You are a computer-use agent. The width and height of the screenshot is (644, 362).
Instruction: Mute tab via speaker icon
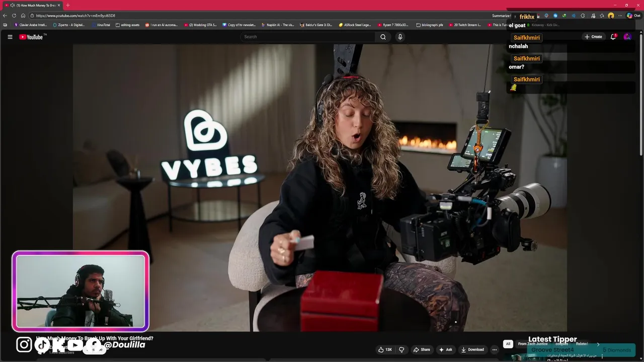[x=13, y=5]
